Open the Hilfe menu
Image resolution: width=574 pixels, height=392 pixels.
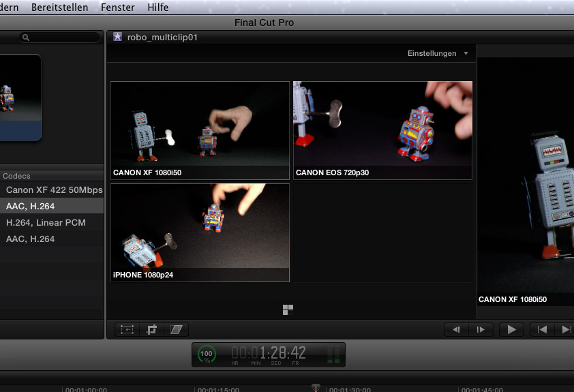click(157, 7)
